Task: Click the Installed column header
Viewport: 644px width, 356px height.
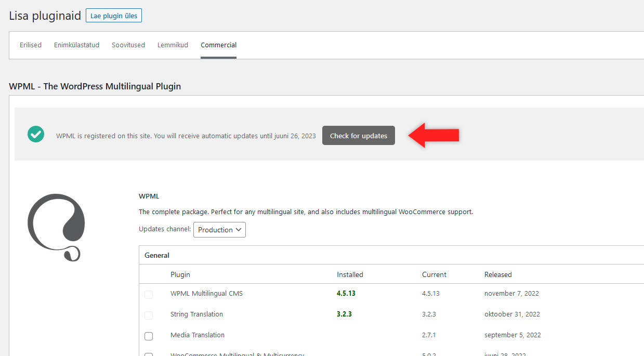Action: (350, 274)
